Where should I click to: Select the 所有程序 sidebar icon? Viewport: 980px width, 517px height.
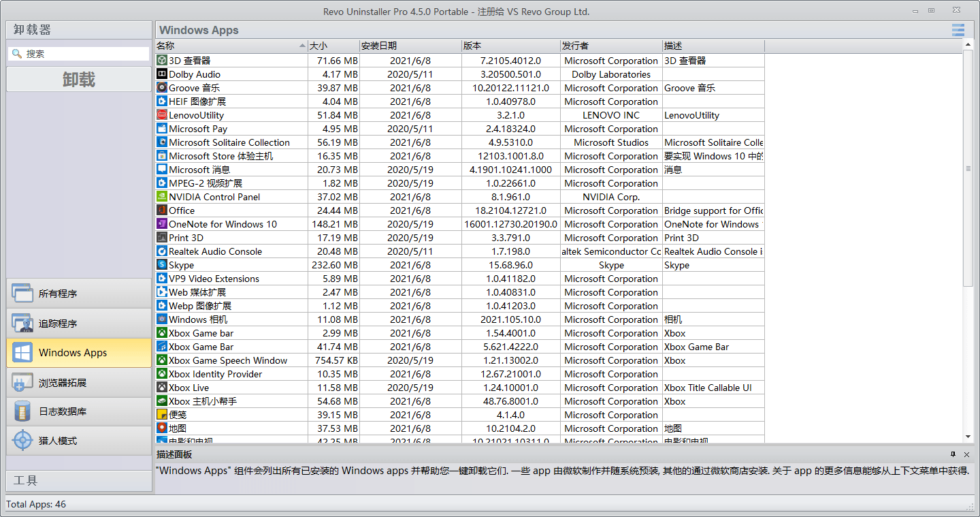coord(22,292)
